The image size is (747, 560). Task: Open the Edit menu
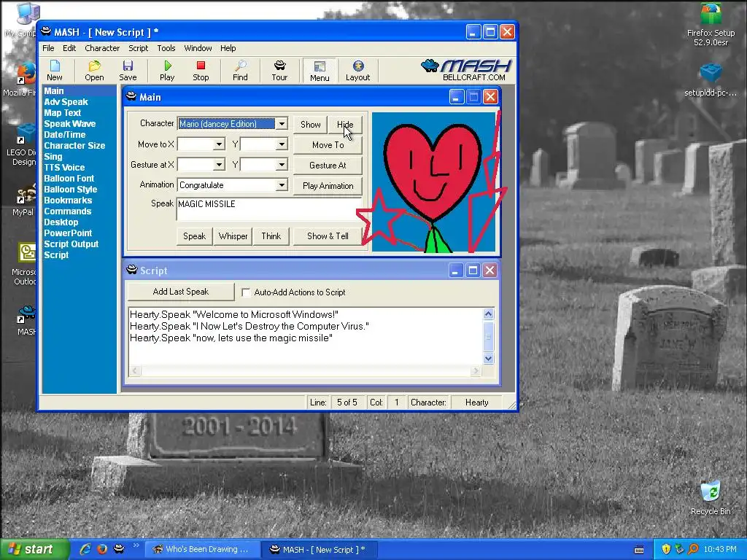coord(69,48)
